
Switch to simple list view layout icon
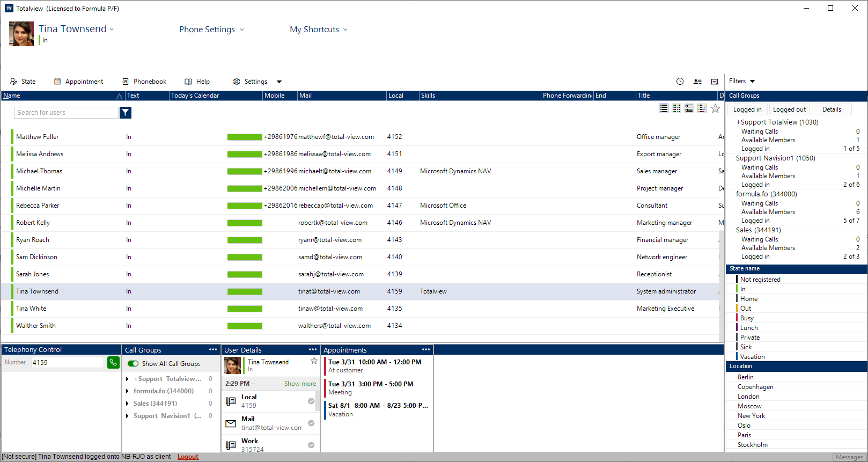[x=664, y=108]
